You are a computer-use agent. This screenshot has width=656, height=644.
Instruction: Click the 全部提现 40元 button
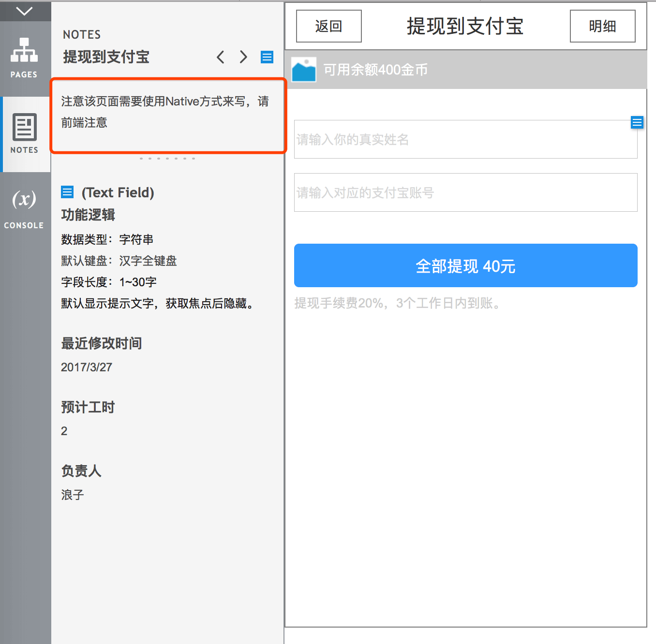point(466,265)
